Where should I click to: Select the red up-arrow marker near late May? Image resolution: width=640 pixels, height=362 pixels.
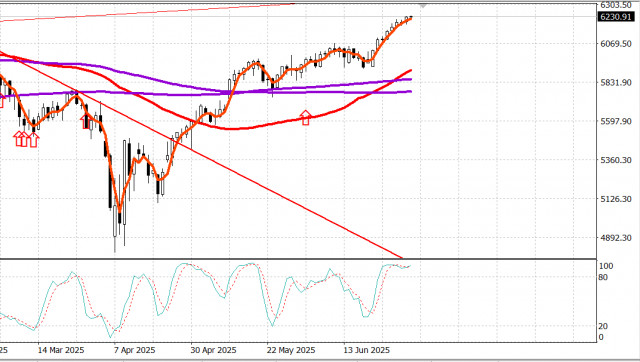click(306, 117)
